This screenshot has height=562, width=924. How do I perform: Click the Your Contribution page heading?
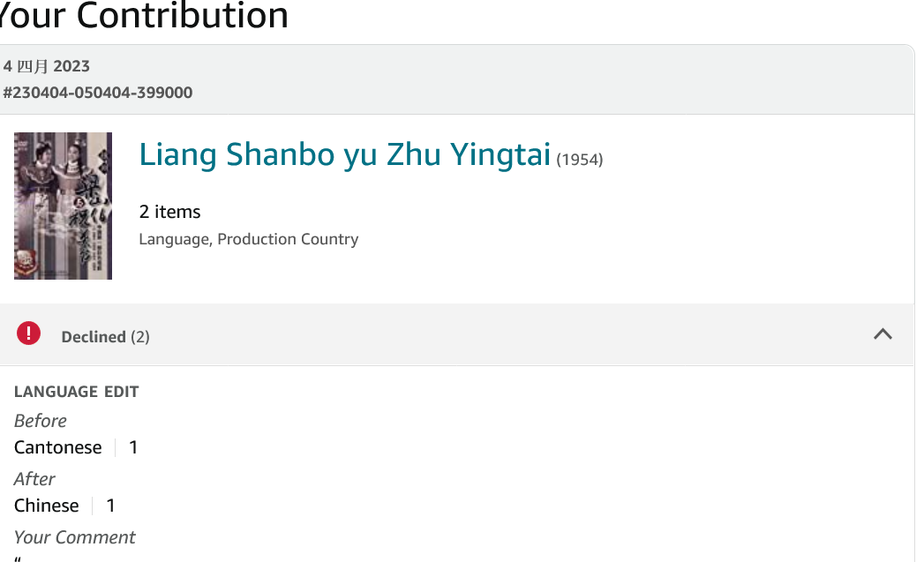point(144,16)
